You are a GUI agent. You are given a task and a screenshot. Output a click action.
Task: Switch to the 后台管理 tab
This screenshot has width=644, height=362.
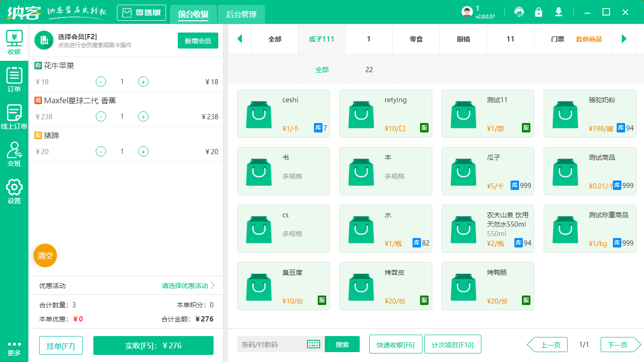tap(241, 15)
